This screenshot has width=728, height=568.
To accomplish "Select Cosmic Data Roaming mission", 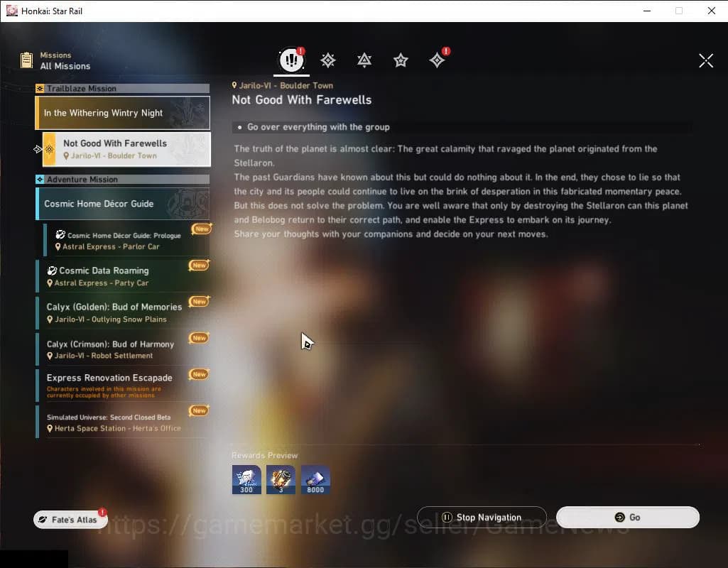I will click(x=123, y=276).
